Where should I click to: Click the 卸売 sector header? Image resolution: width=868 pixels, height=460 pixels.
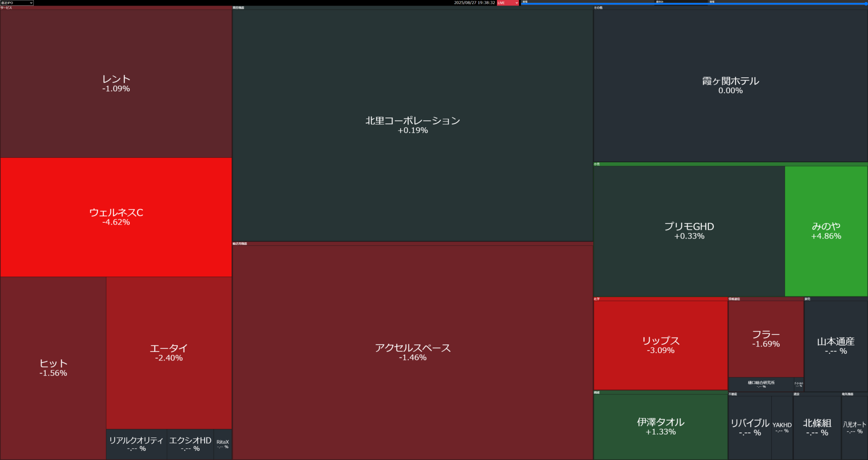836,299
